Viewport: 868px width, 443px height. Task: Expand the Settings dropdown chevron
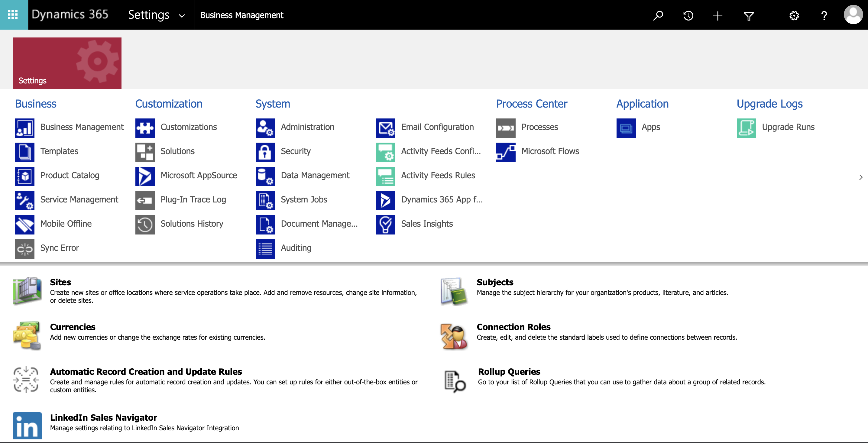click(182, 16)
